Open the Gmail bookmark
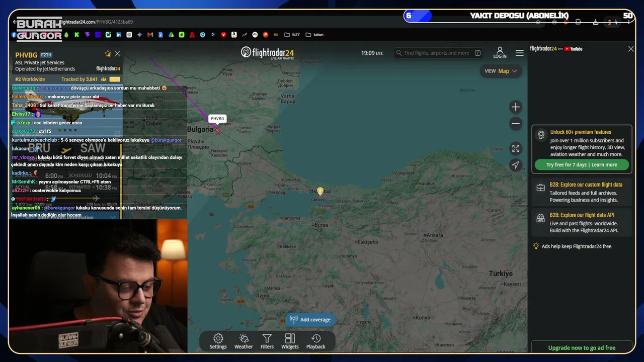The image size is (644, 362). coord(150,35)
